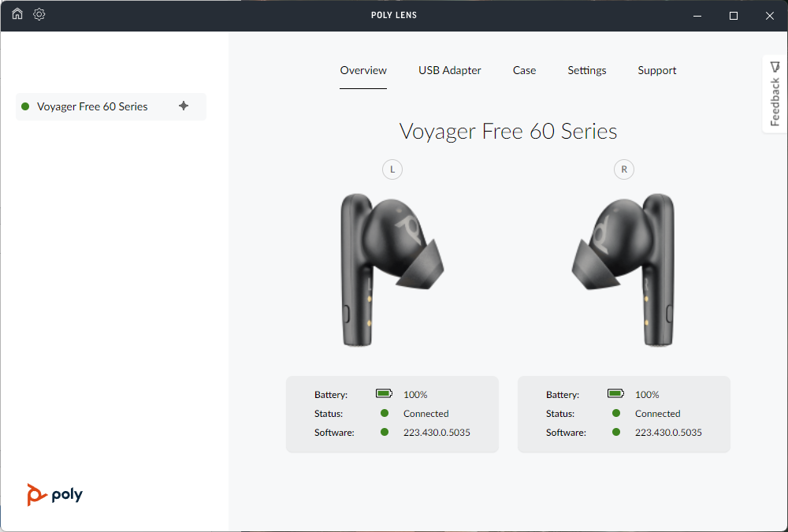788x532 pixels.
Task: Go to the Poly Lens home icon
Action: click(17, 14)
